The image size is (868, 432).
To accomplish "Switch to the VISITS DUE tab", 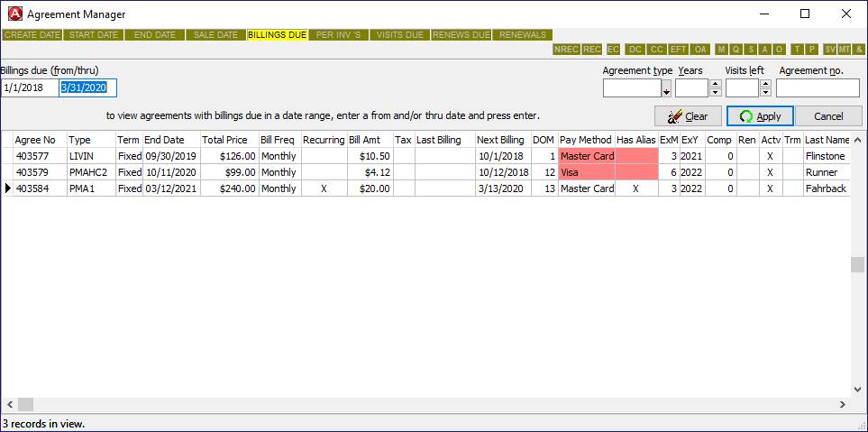I will (x=399, y=35).
